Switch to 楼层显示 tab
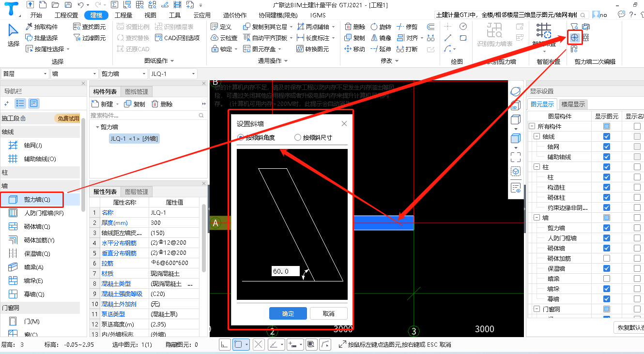 tap(573, 104)
